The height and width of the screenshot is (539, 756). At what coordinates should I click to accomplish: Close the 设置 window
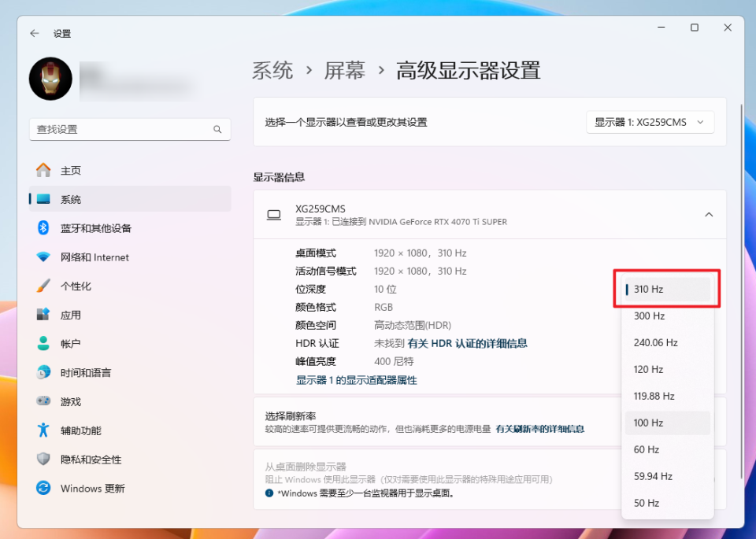click(x=728, y=28)
